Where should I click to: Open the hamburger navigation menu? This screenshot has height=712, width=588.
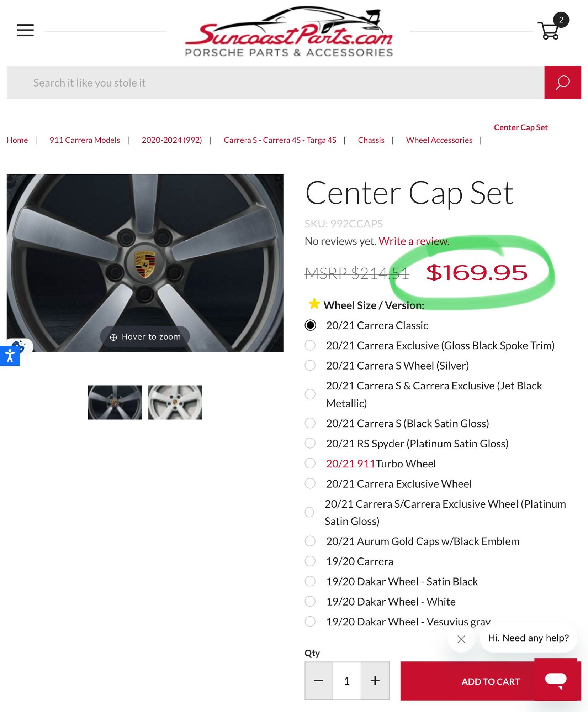click(x=25, y=30)
